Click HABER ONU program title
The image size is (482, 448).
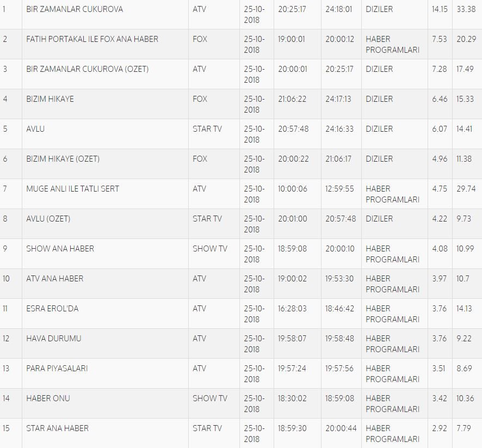click(x=48, y=398)
